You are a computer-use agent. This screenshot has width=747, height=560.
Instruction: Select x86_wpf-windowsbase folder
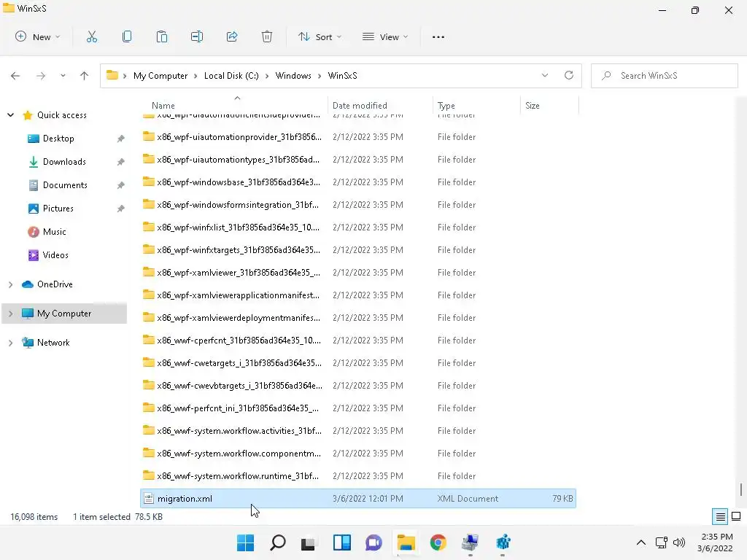pos(357,182)
